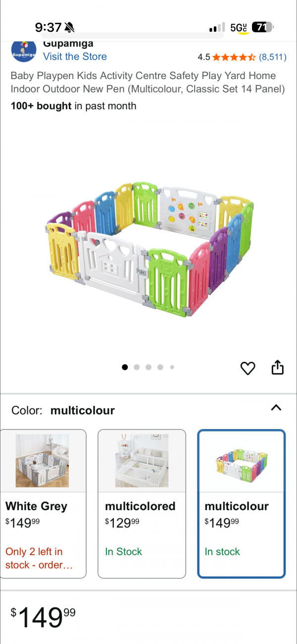Viewport: 297px width, 644px height.
Task: Tap the White Grey playpen thumbnail
Action: pos(42,461)
